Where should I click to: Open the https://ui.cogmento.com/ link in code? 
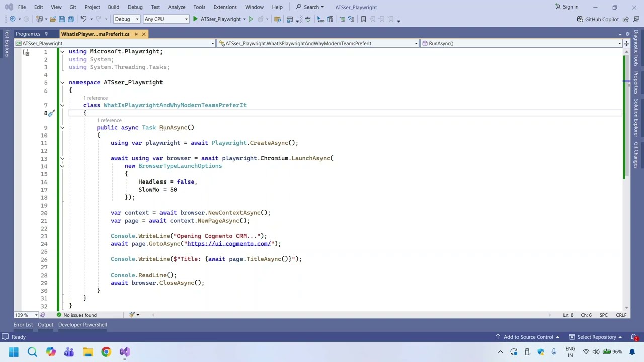229,244
